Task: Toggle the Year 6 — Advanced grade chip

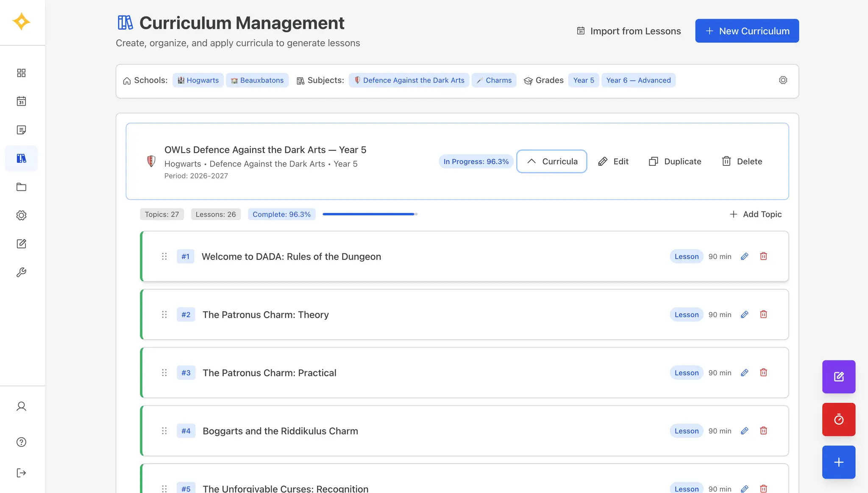Action: click(x=638, y=80)
